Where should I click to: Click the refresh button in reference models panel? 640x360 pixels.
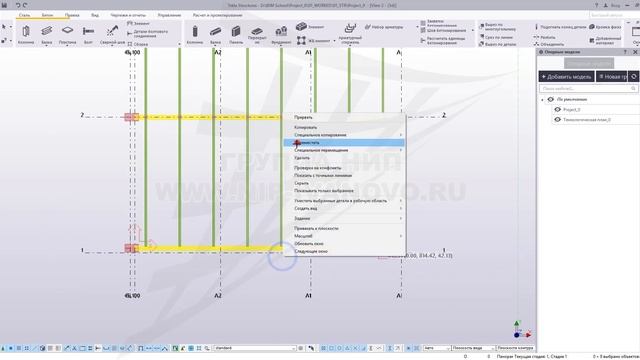pyautogui.click(x=633, y=76)
